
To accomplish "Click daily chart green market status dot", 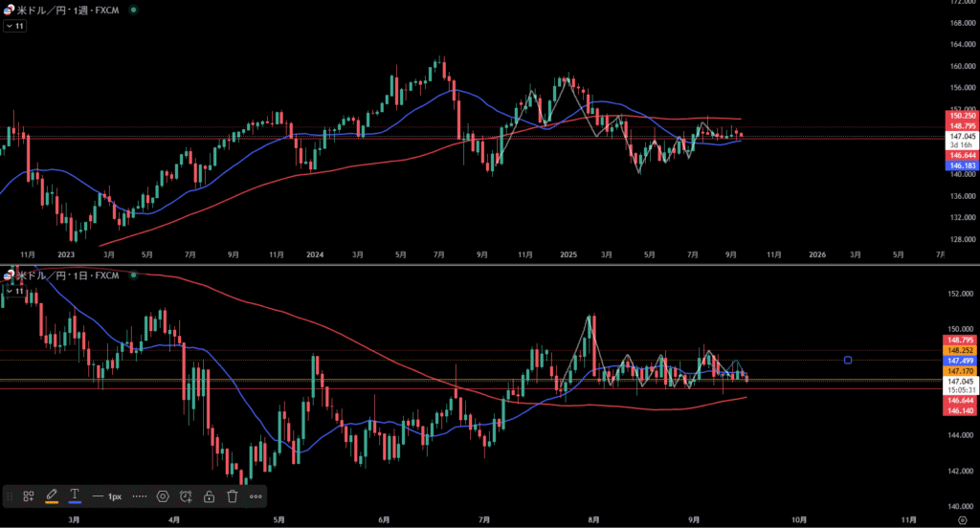I will (x=133, y=275).
